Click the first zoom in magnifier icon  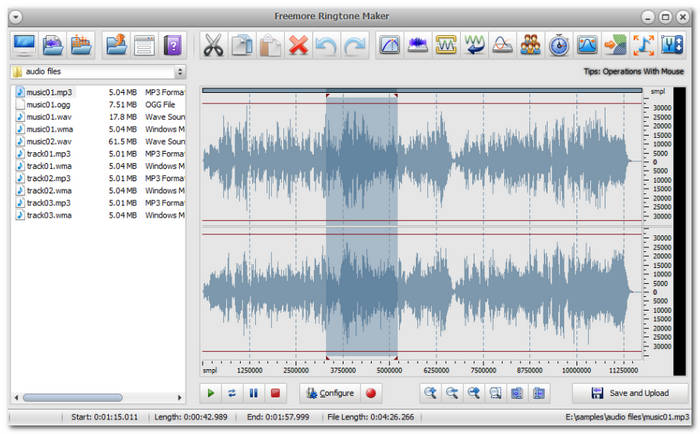click(x=429, y=393)
